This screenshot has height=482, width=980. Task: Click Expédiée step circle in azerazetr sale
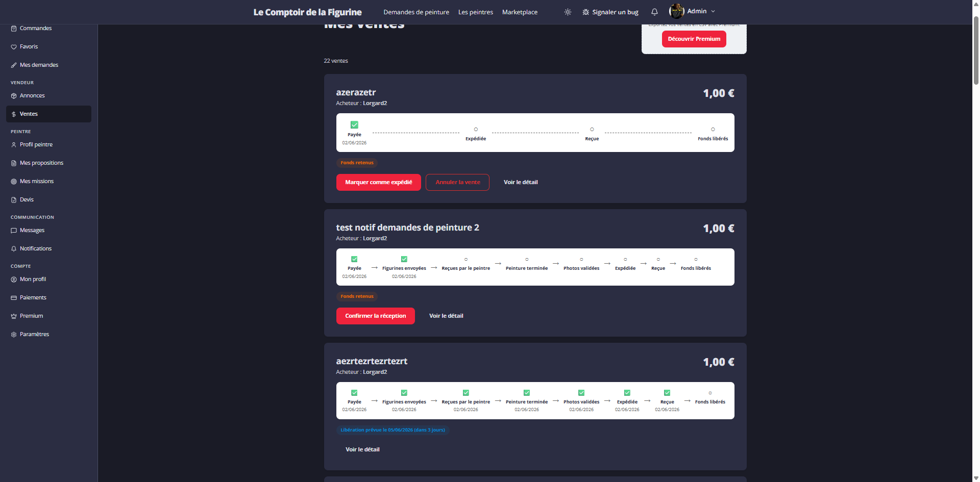(x=476, y=130)
